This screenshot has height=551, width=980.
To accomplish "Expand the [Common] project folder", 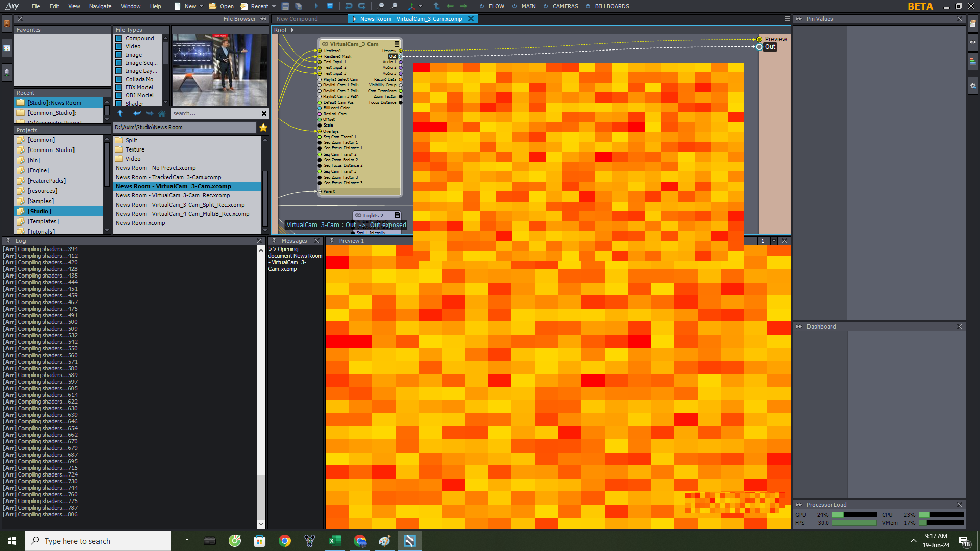I will tap(40, 139).
